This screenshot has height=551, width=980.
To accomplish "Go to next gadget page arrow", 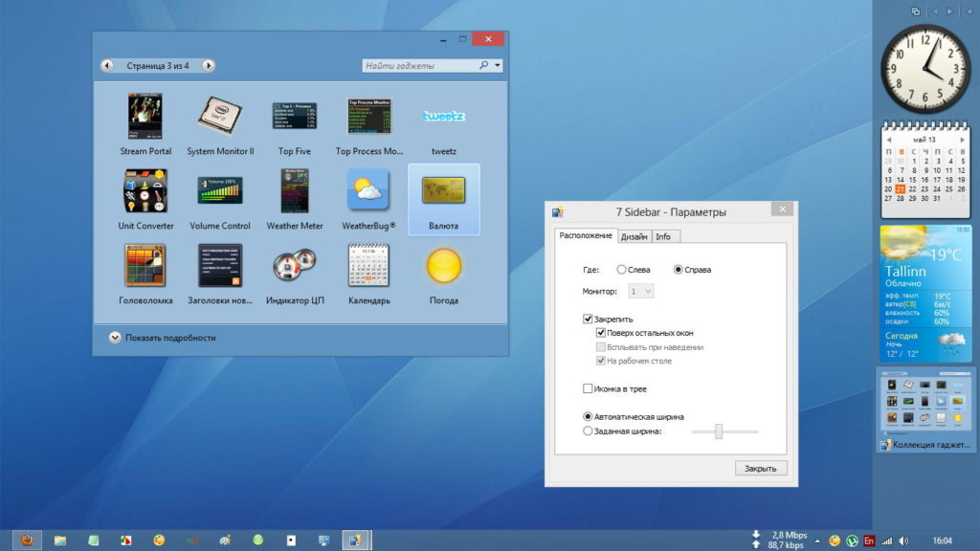I will (x=209, y=66).
